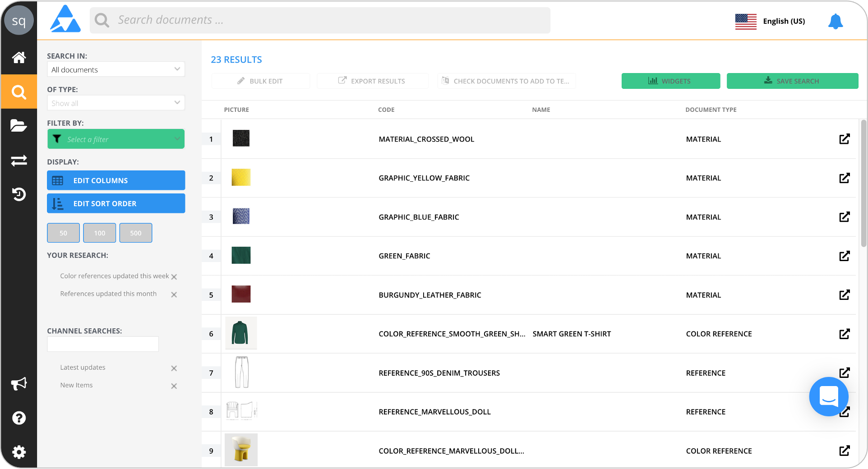Click the Save Search button

[x=792, y=81]
